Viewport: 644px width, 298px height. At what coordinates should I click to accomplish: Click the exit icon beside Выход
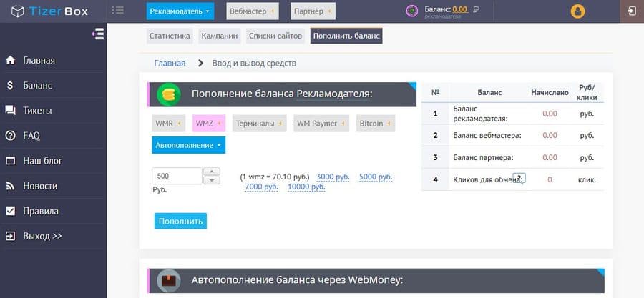[x=10, y=236]
